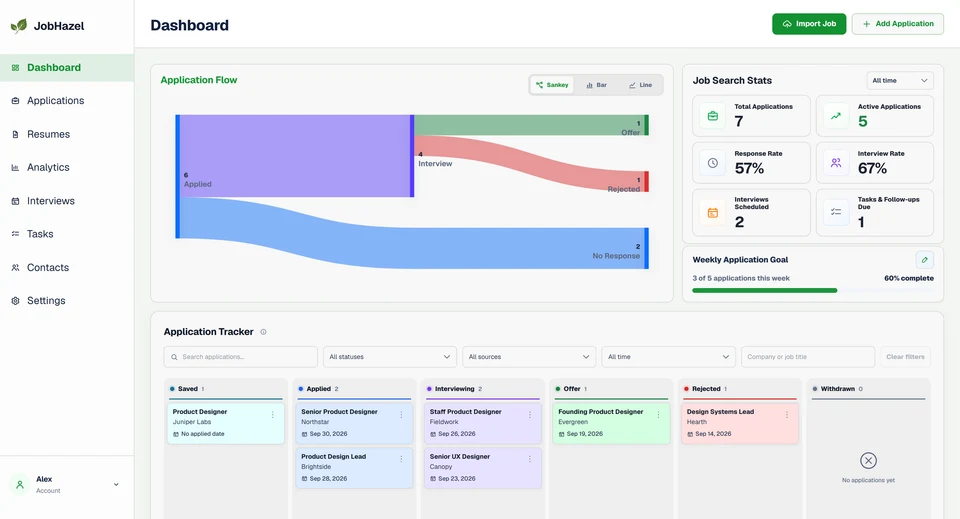This screenshot has height=519, width=960.
Task: Edit weekly application goal with pencil icon
Action: [924, 260]
